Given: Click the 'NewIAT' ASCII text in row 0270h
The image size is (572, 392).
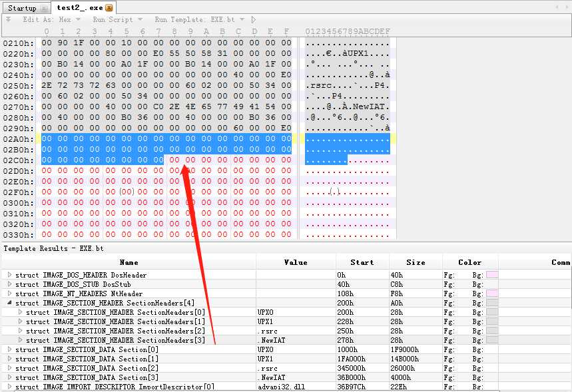Looking at the screenshot, I should tap(369, 107).
